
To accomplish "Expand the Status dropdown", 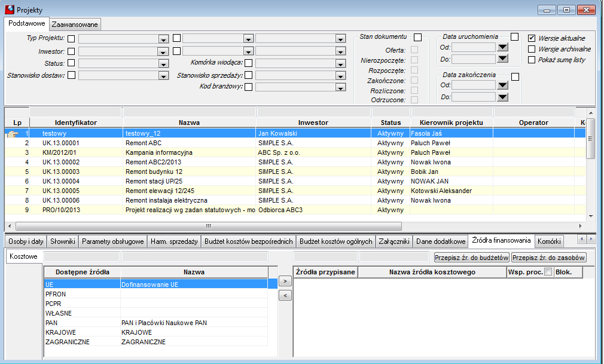I will point(163,64).
